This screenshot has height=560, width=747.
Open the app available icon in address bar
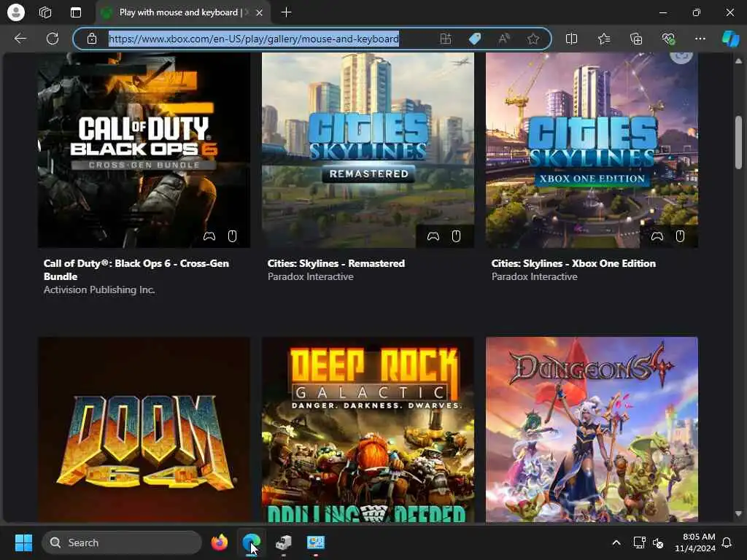point(446,39)
